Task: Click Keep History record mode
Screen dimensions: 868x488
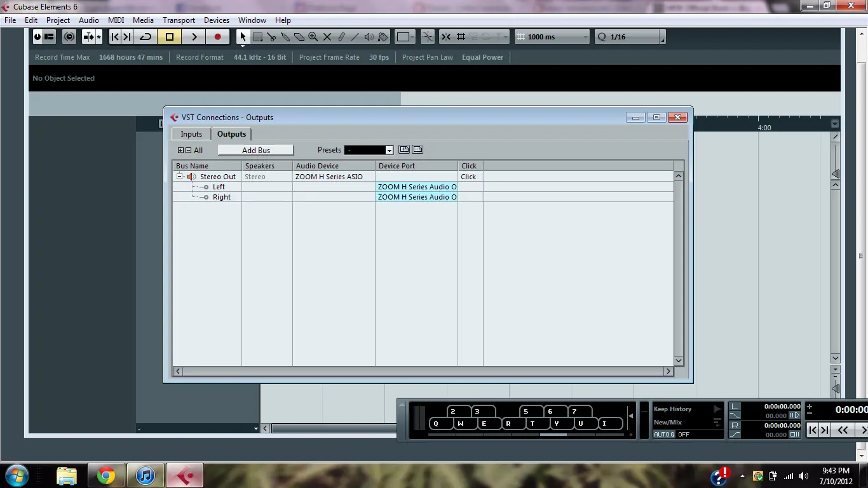Action: click(x=672, y=409)
